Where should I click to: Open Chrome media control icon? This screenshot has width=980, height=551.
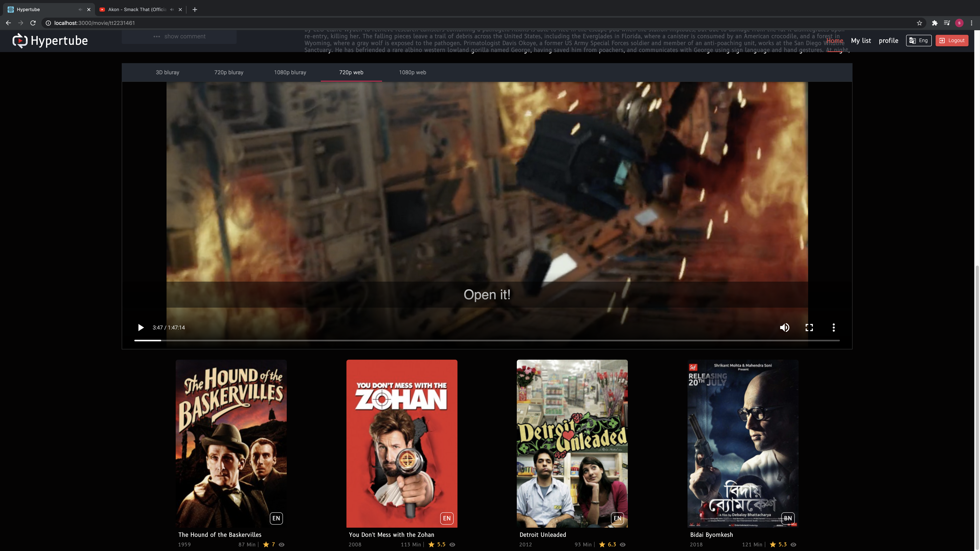point(947,23)
